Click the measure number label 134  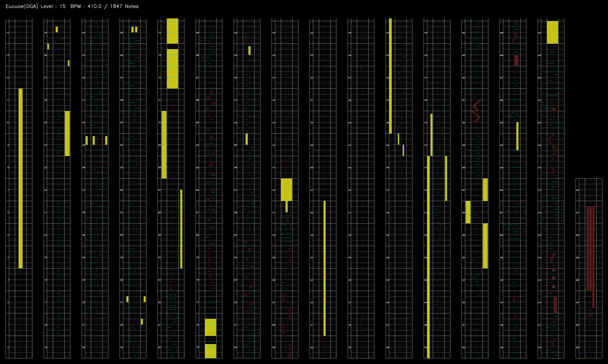(311, 33)
